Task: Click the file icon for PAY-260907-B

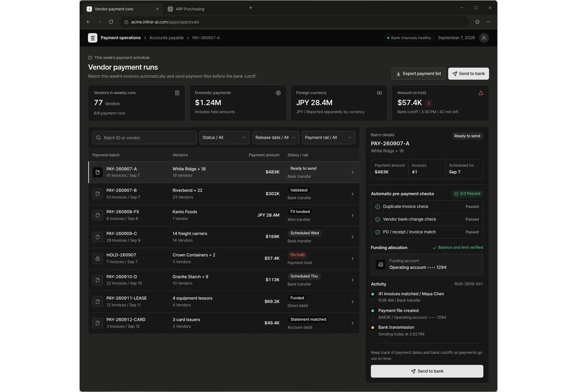Action: pyautogui.click(x=98, y=194)
